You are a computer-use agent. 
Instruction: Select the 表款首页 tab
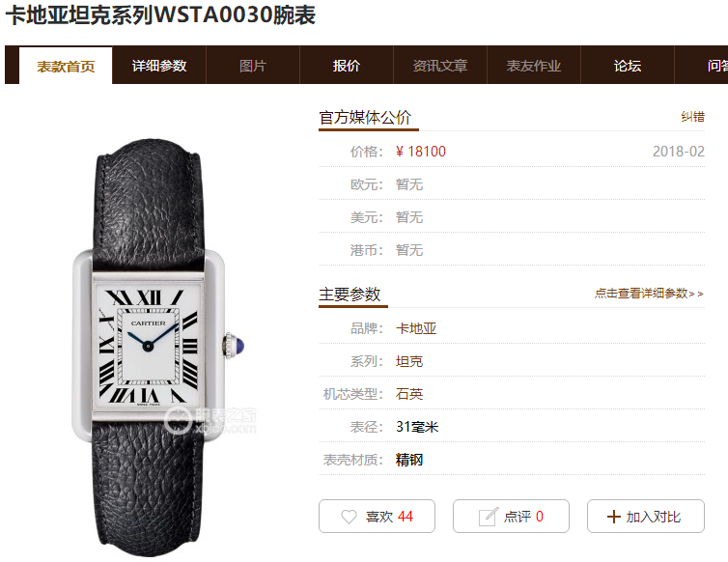pyautogui.click(x=66, y=66)
